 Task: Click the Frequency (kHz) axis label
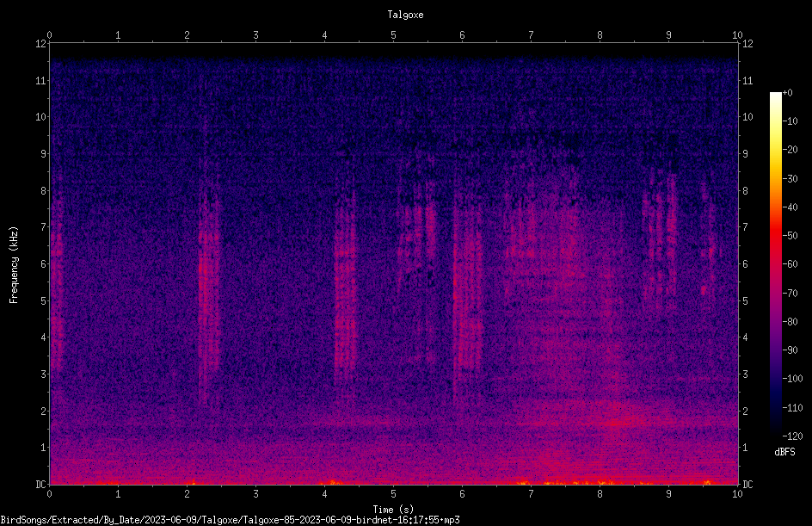(x=14, y=265)
